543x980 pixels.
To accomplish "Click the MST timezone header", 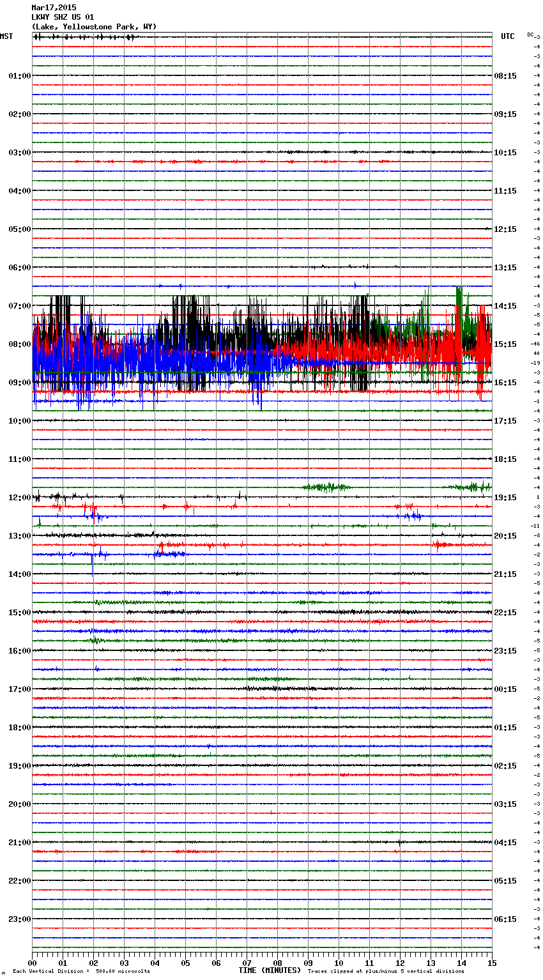I will point(6,36).
